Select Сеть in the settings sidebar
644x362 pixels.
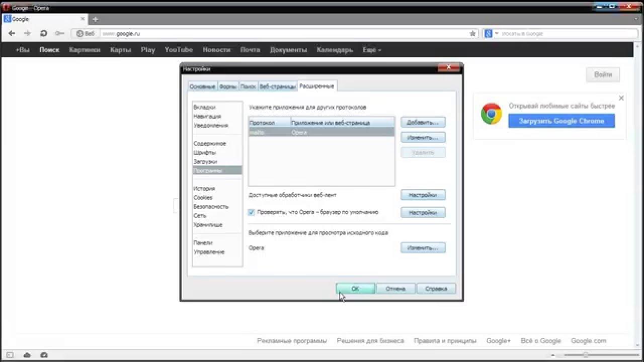(217, 216)
